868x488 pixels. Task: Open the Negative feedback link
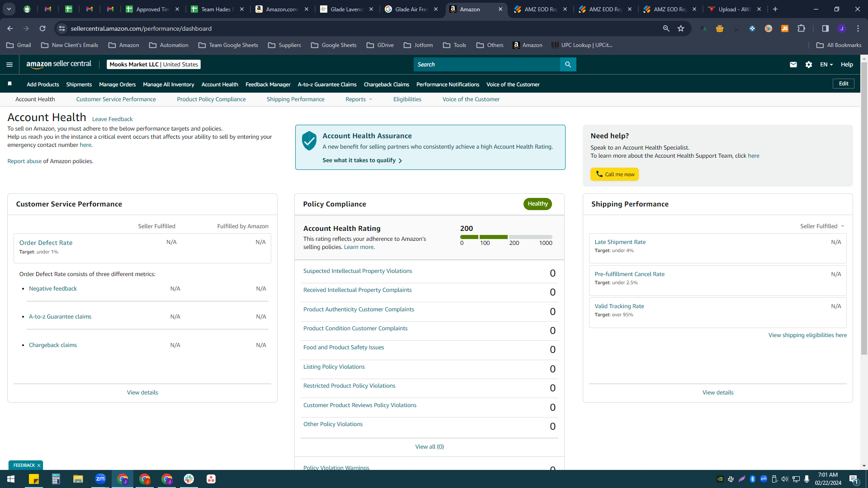coord(53,289)
